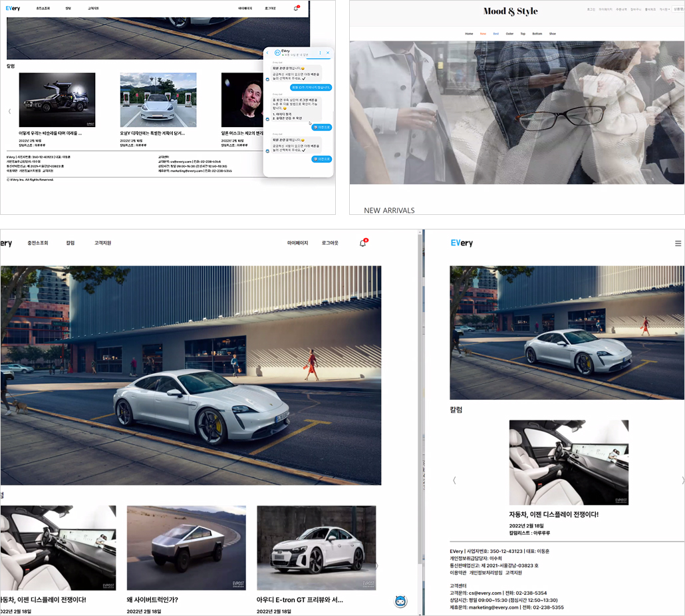Viewport: 685px width, 616px height.
Task: Open the chatbot robot icon at bottom of page
Action: pyautogui.click(x=400, y=601)
